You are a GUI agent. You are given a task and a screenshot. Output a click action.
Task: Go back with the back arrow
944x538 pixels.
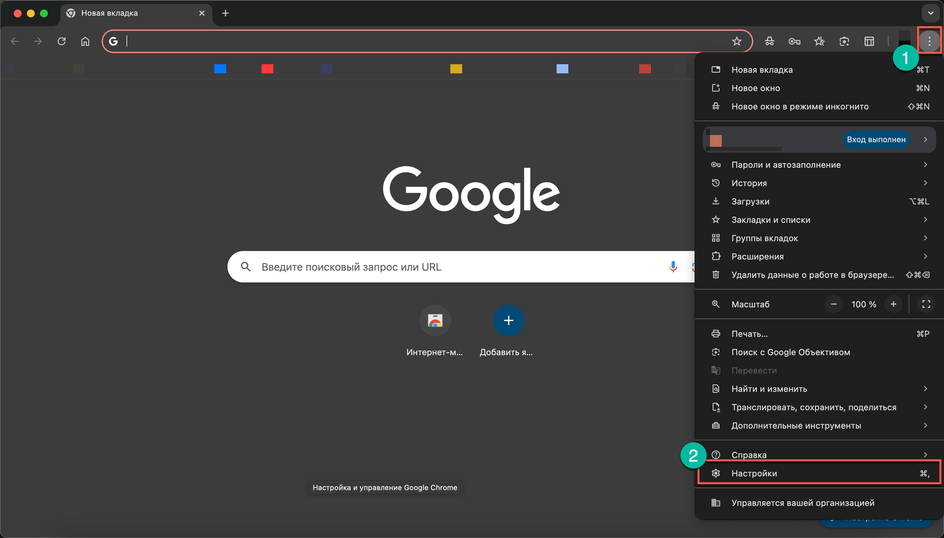pyautogui.click(x=14, y=42)
